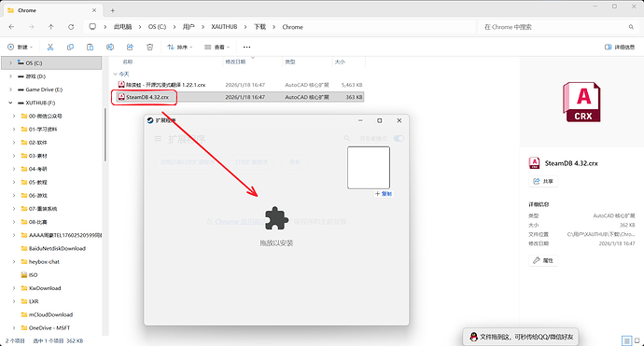Click the navigation pane scrollbar
Image resolution: width=644 pixels, height=346 pixels.
tap(105, 135)
